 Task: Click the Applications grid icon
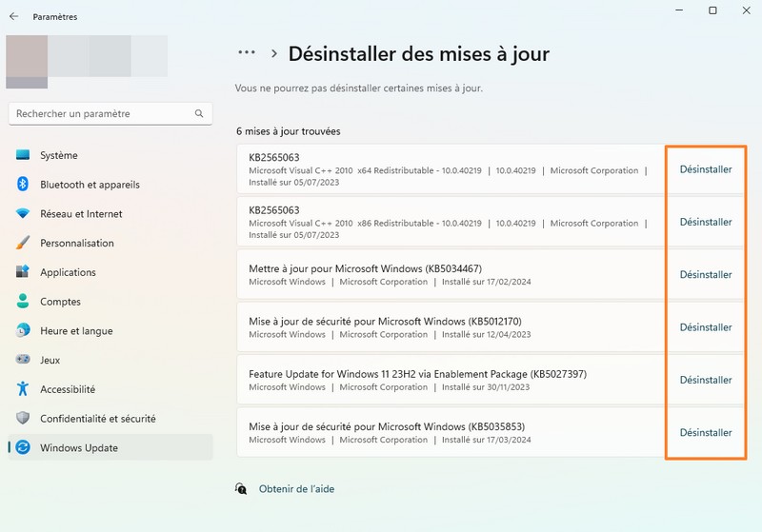point(23,272)
